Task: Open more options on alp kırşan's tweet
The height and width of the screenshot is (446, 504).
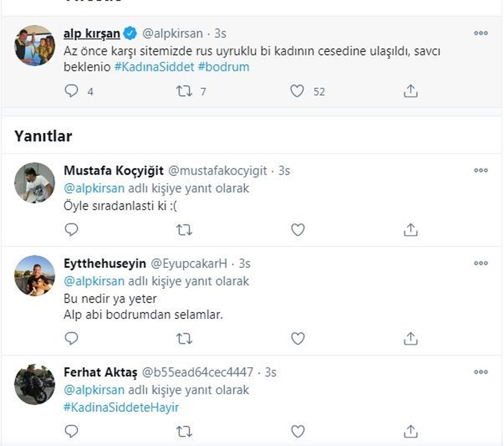Action: click(x=480, y=33)
